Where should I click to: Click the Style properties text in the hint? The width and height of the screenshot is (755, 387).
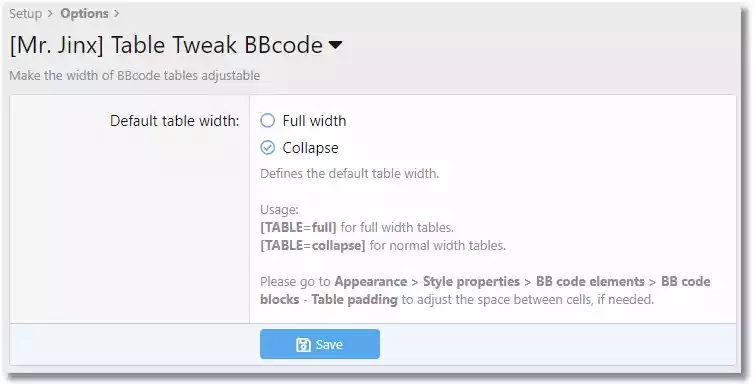(471, 282)
